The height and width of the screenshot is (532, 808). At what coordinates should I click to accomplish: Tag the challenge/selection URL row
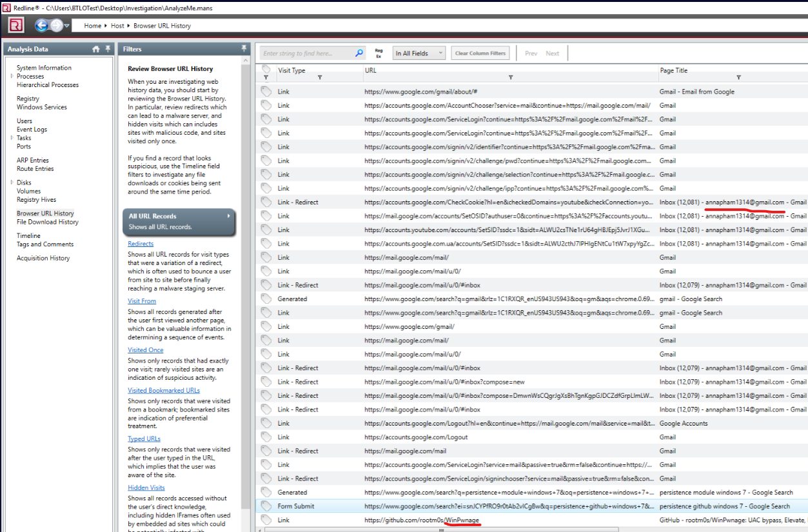[x=266, y=174]
